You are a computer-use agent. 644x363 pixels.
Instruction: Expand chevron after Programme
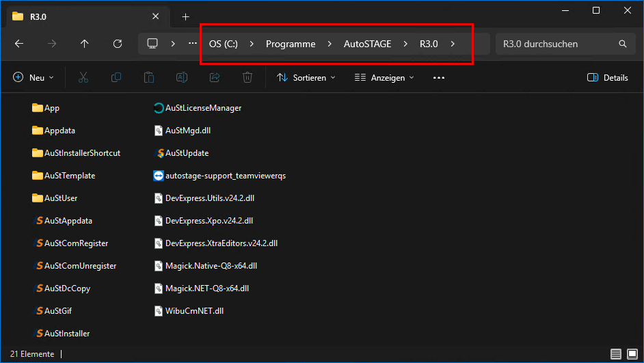(330, 44)
